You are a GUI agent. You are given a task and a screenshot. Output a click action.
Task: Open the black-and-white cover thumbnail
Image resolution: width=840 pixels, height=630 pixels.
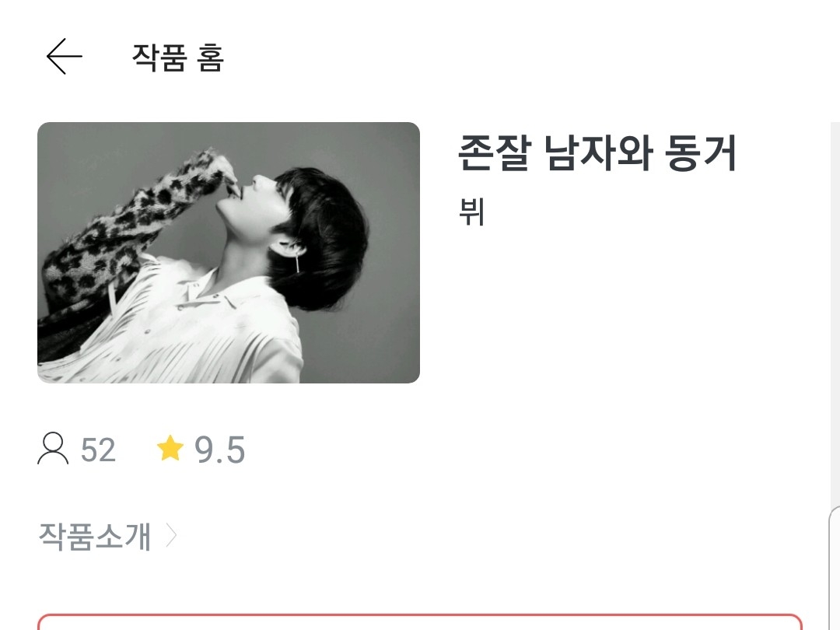pyautogui.click(x=228, y=252)
